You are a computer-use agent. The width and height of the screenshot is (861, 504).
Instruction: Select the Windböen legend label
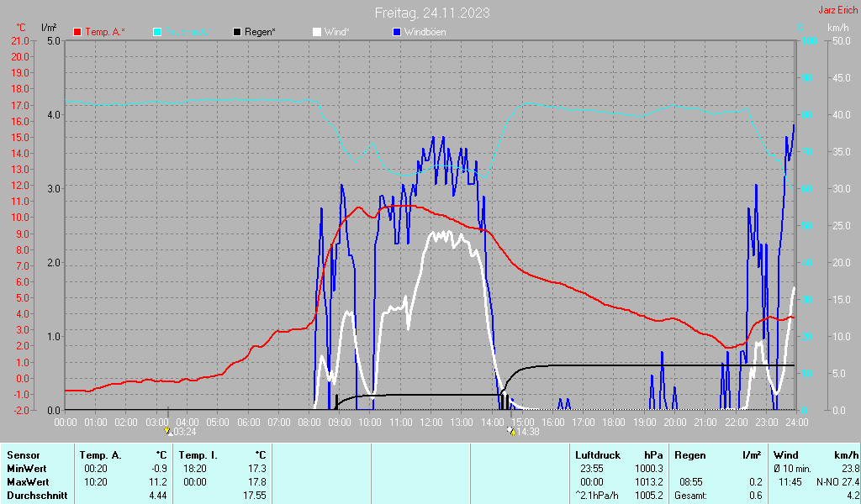pos(425,32)
